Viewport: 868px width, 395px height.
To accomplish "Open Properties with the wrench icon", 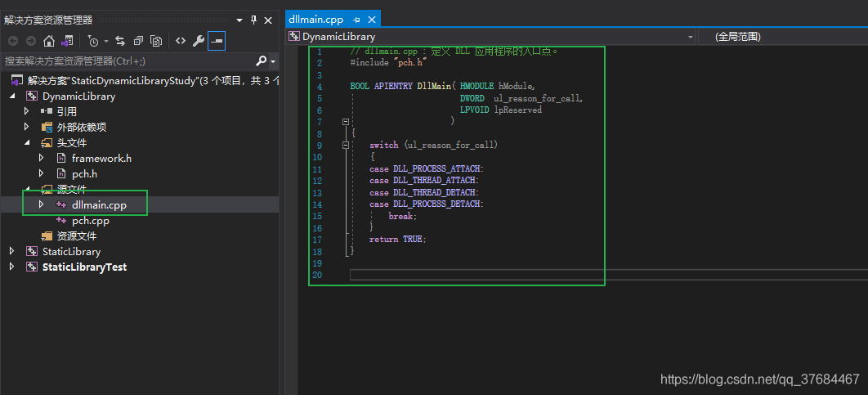I will tap(199, 41).
